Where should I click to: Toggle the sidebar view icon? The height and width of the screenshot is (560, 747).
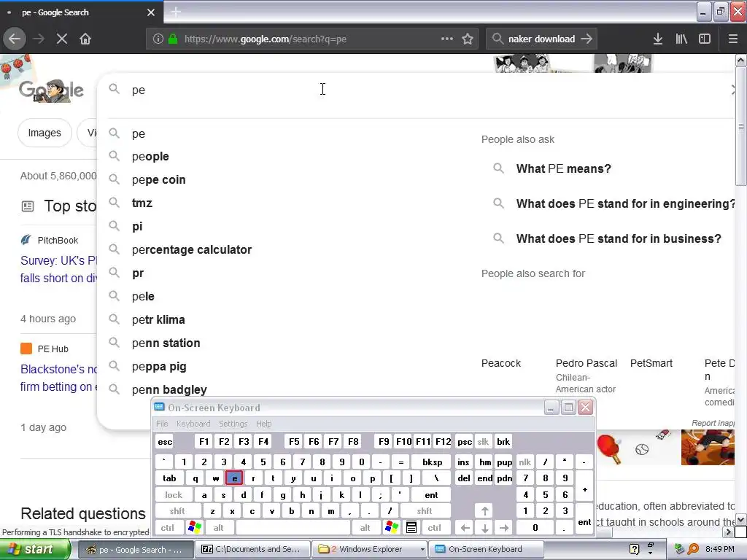705,39
